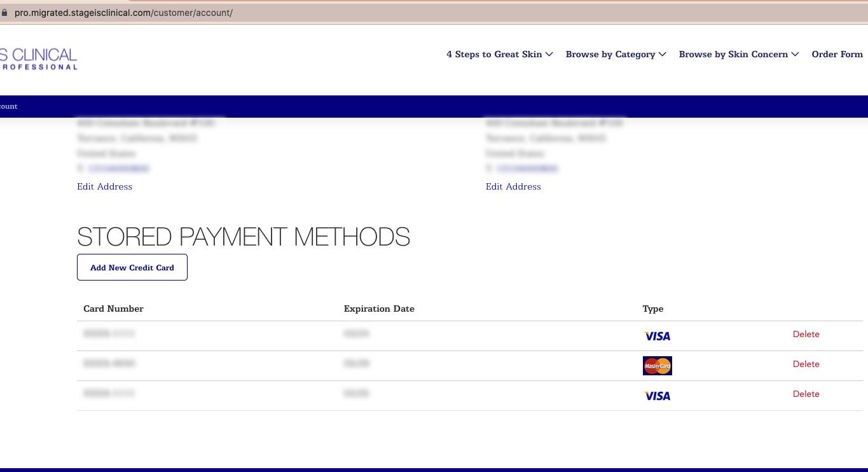
Task: Delete the last stored card
Action: pyautogui.click(x=806, y=394)
